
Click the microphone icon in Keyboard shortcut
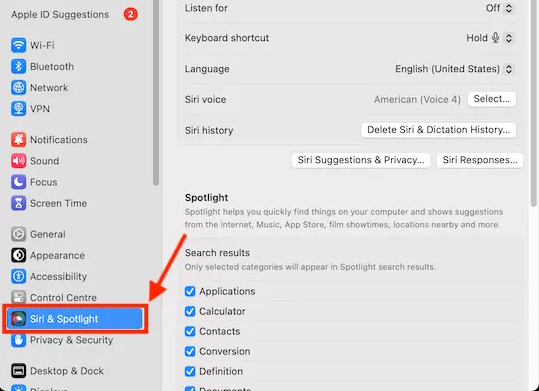tap(495, 37)
